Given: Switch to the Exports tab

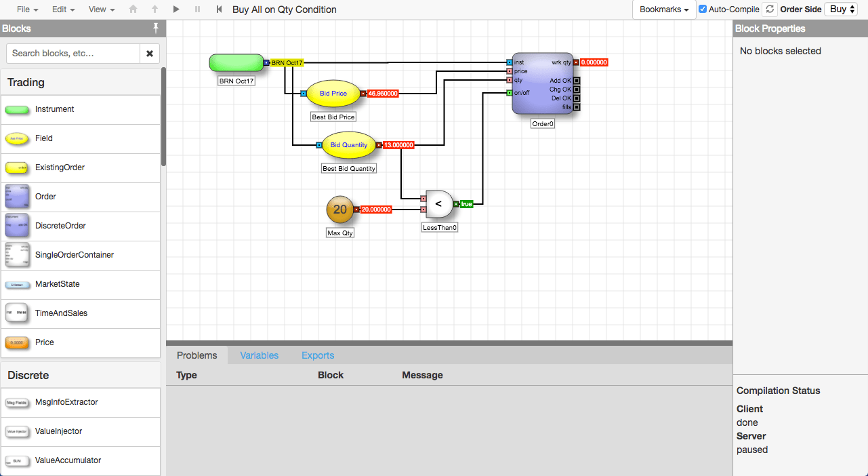Looking at the screenshot, I should 318,355.
